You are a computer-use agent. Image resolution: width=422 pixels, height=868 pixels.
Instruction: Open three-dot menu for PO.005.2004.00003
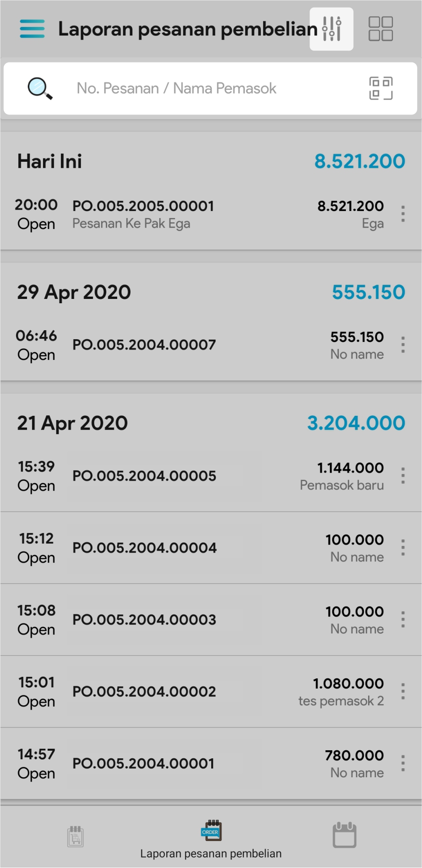coord(403,619)
